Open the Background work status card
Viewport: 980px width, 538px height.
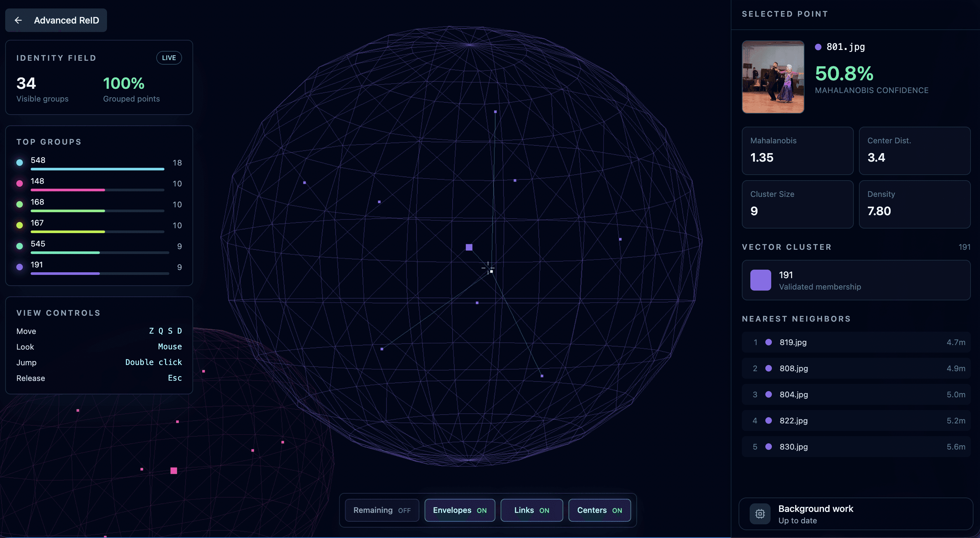pyautogui.click(x=856, y=514)
